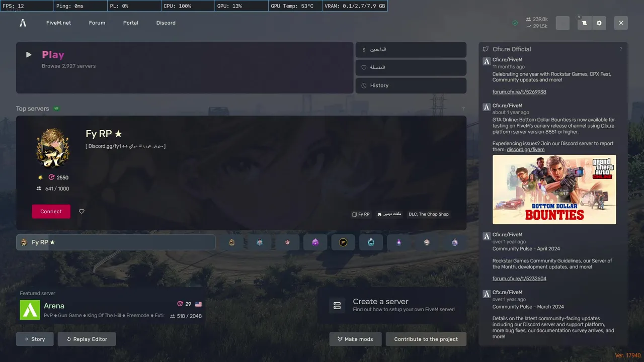Click the Play triangle icon

pyautogui.click(x=29, y=55)
